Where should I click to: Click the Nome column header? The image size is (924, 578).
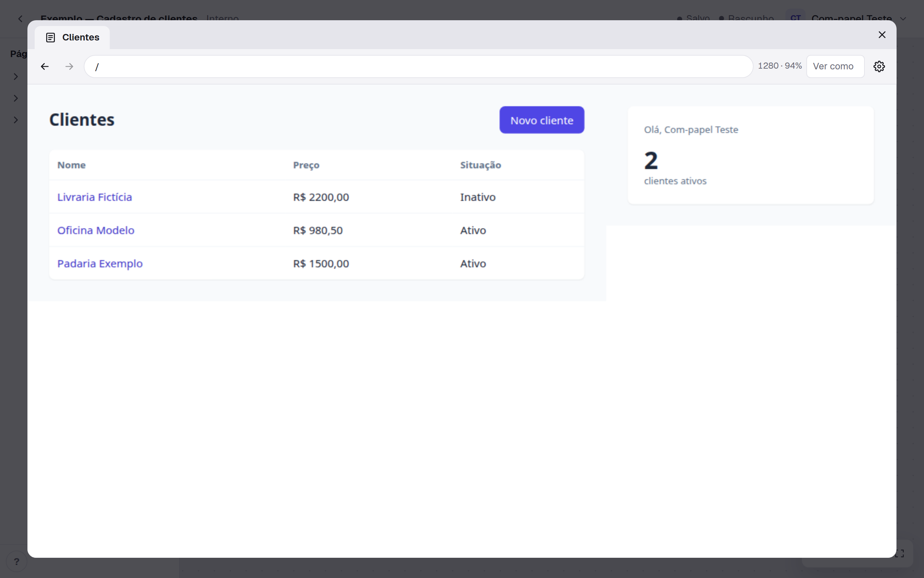(71, 165)
